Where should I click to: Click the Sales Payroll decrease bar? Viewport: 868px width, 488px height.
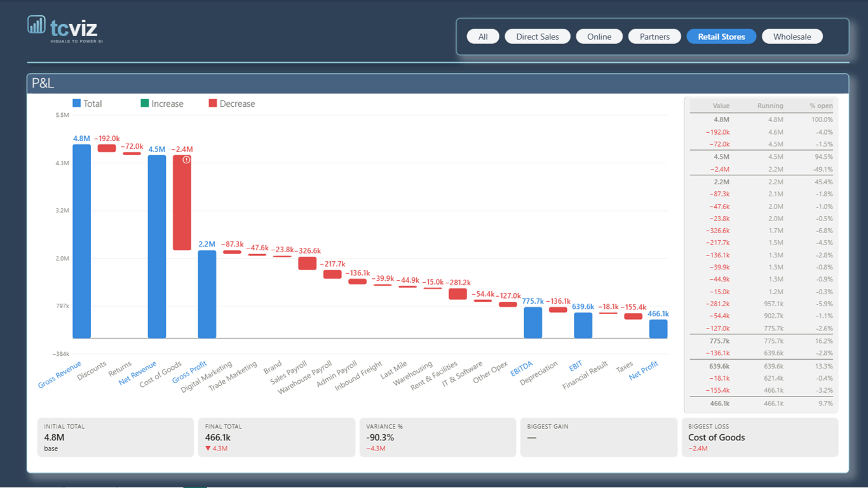308,263
